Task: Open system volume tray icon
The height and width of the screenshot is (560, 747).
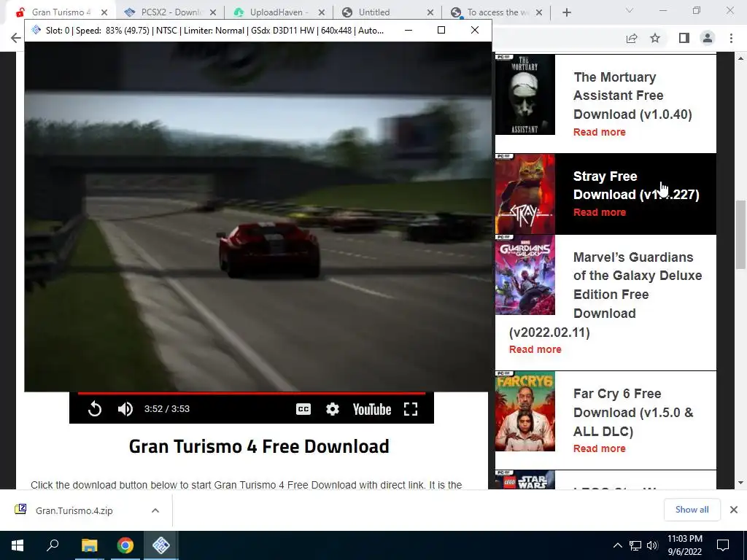Action: click(x=652, y=545)
